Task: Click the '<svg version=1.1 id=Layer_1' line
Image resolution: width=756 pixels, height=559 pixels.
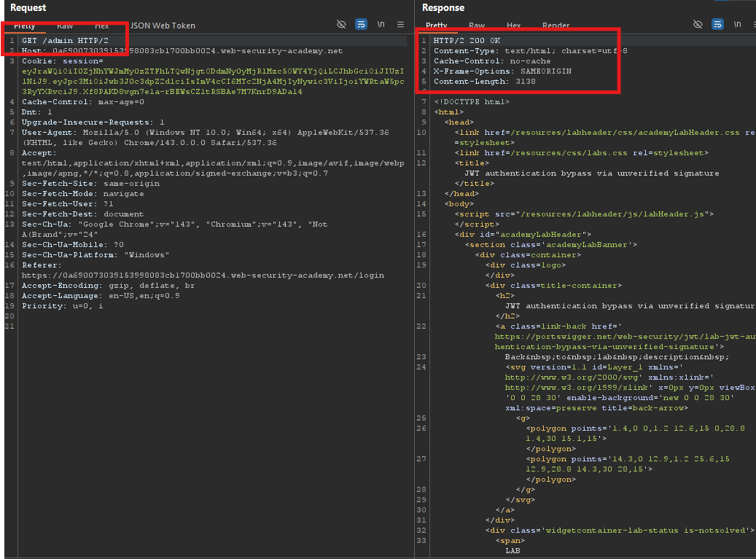Action: click(x=594, y=367)
